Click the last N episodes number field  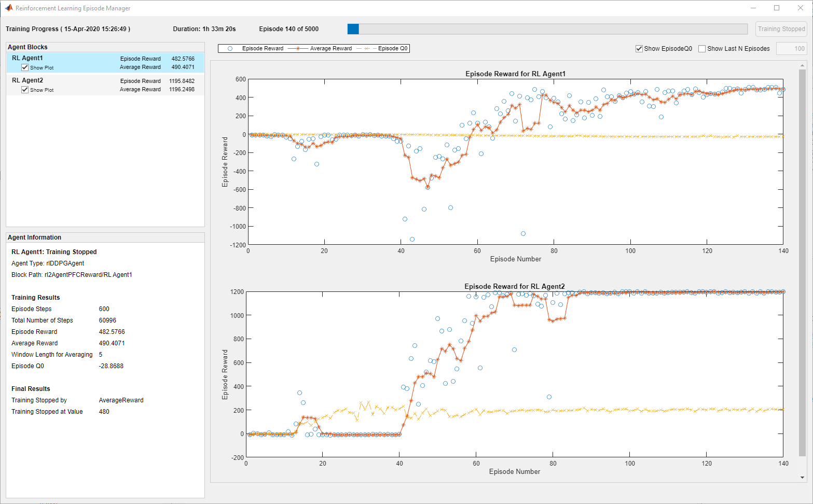pyautogui.click(x=791, y=49)
